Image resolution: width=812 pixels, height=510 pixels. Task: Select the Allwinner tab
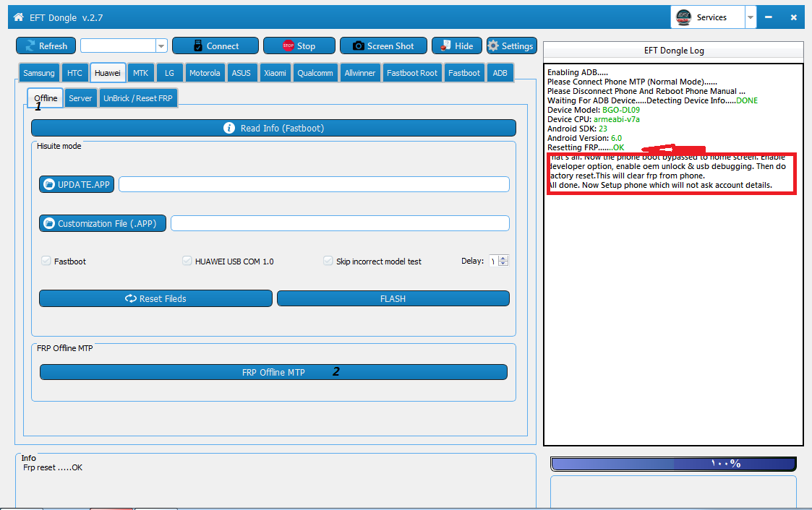point(360,73)
